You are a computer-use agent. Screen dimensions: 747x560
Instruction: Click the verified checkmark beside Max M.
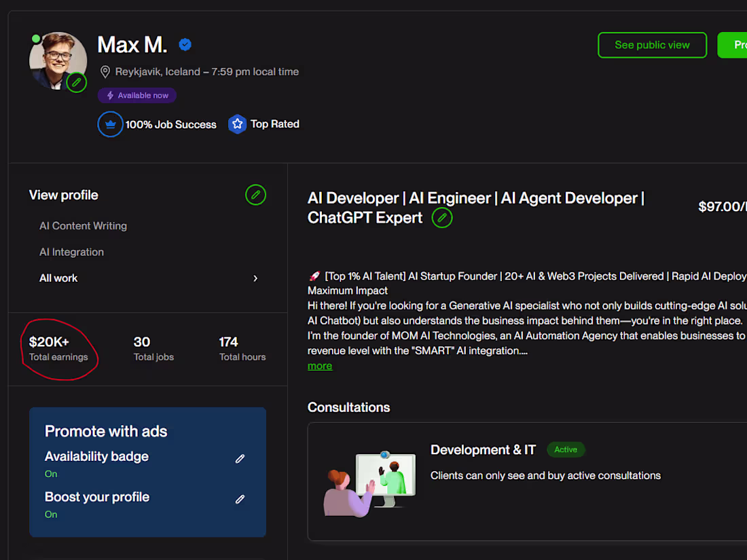tap(185, 44)
